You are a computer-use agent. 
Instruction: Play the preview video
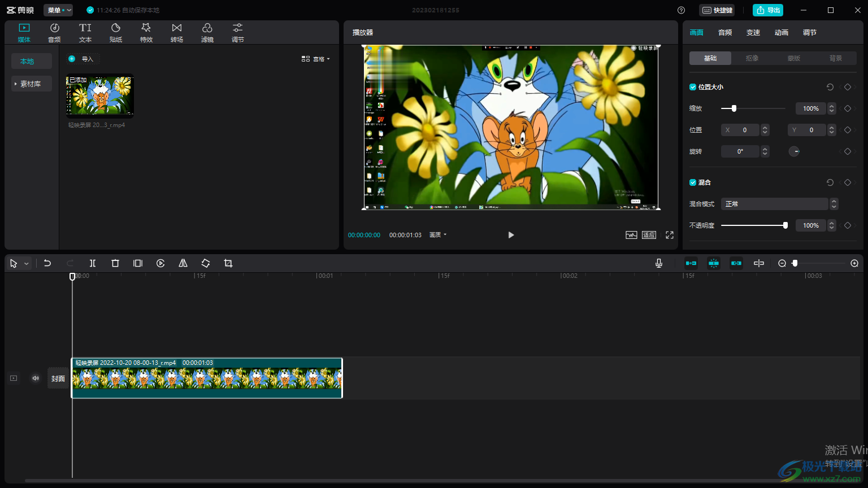tap(511, 235)
